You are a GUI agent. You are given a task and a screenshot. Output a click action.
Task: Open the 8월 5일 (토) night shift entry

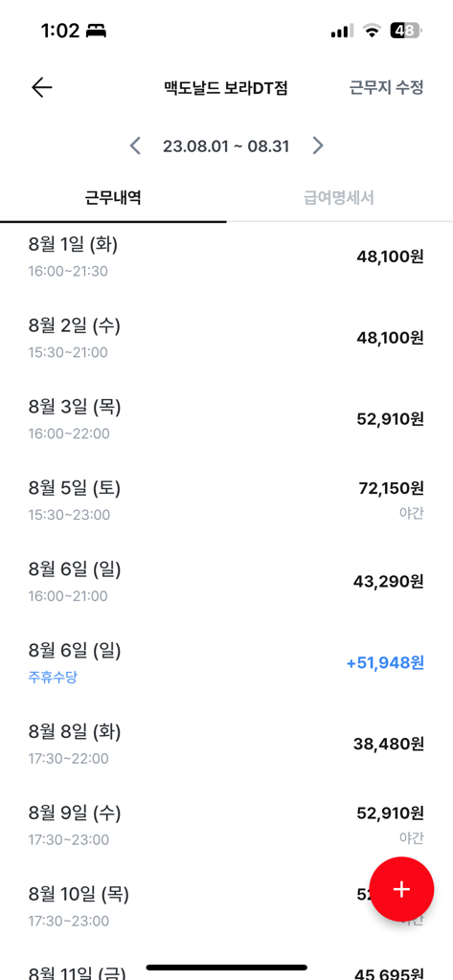click(x=226, y=500)
